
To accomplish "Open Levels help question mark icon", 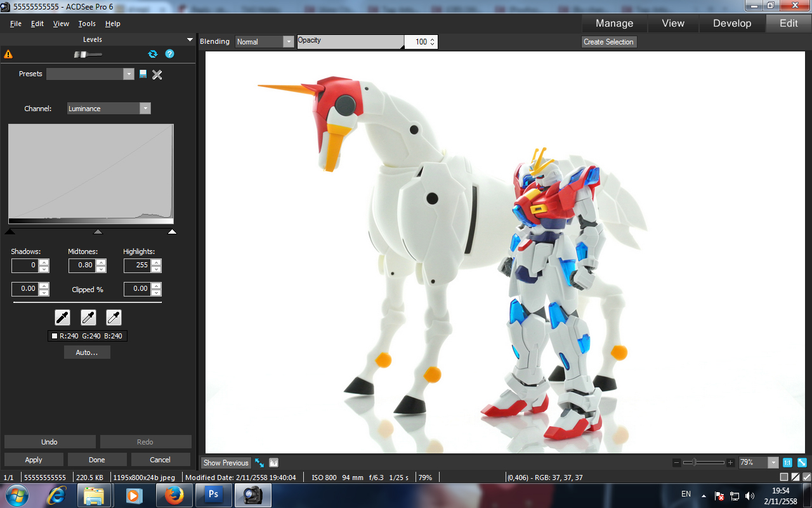I will 169,54.
